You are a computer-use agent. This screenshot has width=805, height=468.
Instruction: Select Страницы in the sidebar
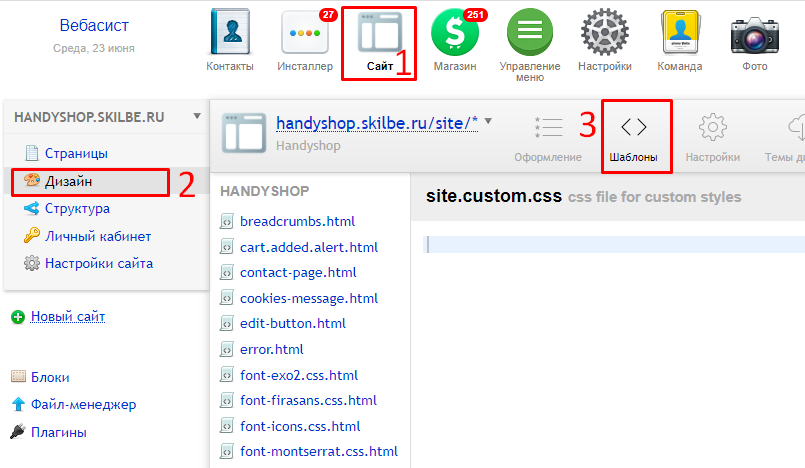[76, 153]
